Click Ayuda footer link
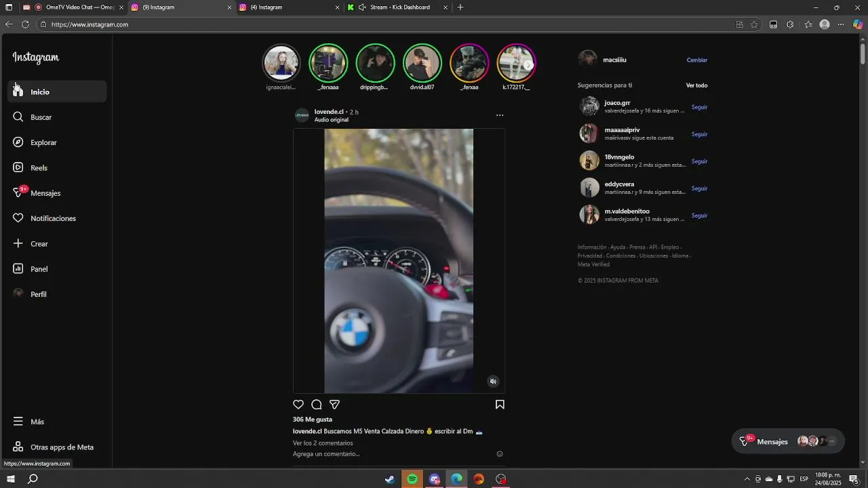 (x=617, y=247)
